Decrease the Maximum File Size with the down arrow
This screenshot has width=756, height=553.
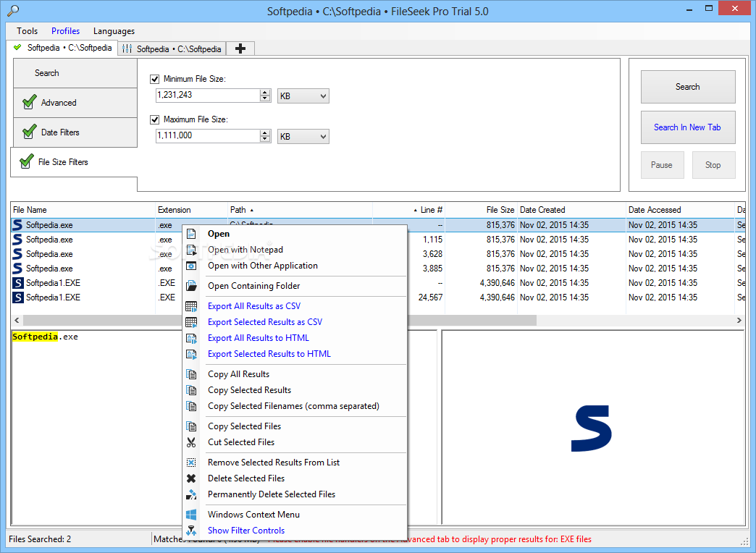[265, 139]
